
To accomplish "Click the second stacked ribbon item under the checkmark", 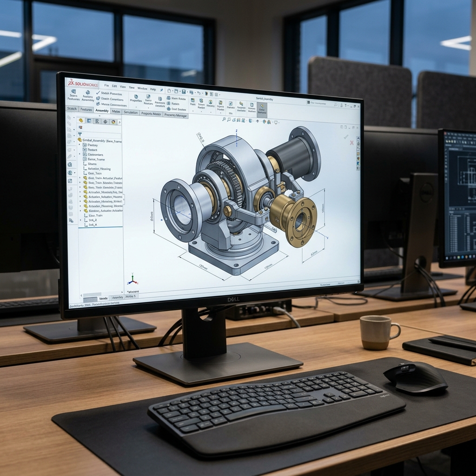I will click(110, 99).
